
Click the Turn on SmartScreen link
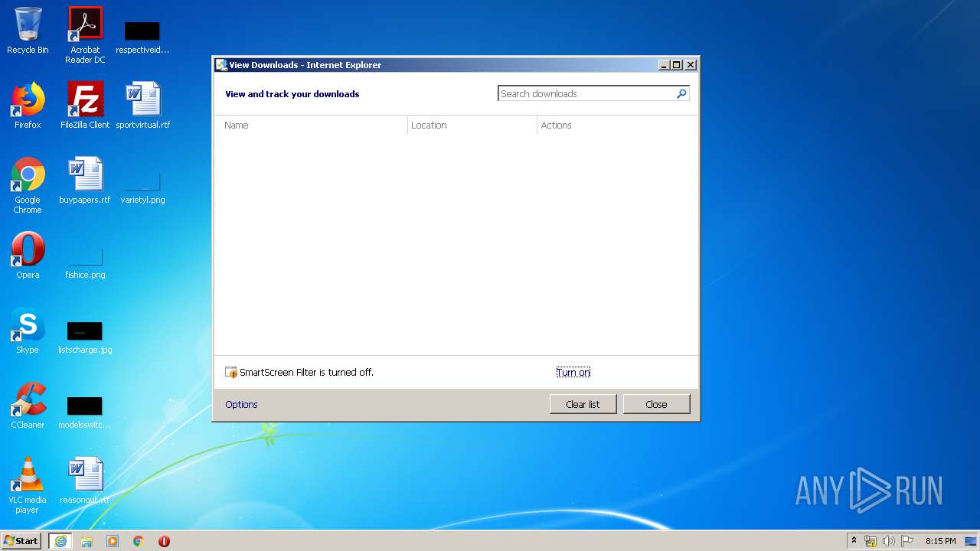573,372
